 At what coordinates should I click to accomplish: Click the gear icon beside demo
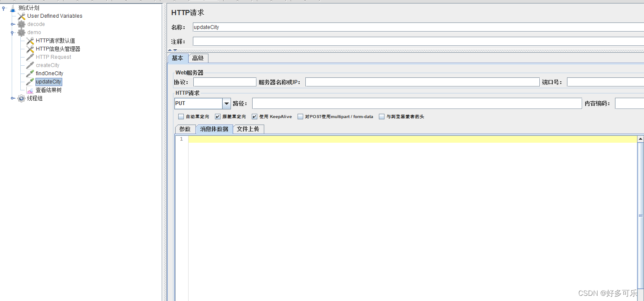(x=21, y=32)
